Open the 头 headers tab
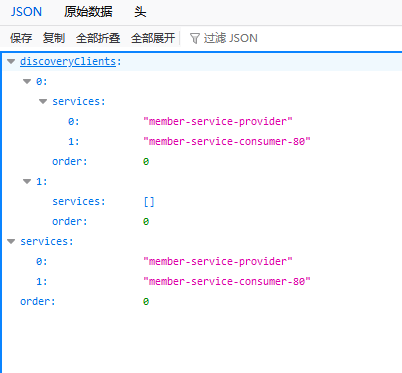 click(140, 12)
